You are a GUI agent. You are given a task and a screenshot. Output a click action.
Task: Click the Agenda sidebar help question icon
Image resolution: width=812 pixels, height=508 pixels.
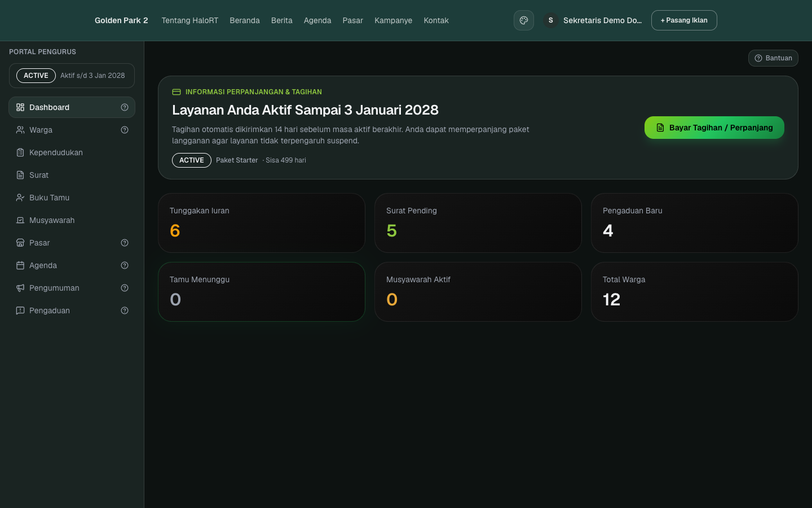pyautogui.click(x=125, y=265)
